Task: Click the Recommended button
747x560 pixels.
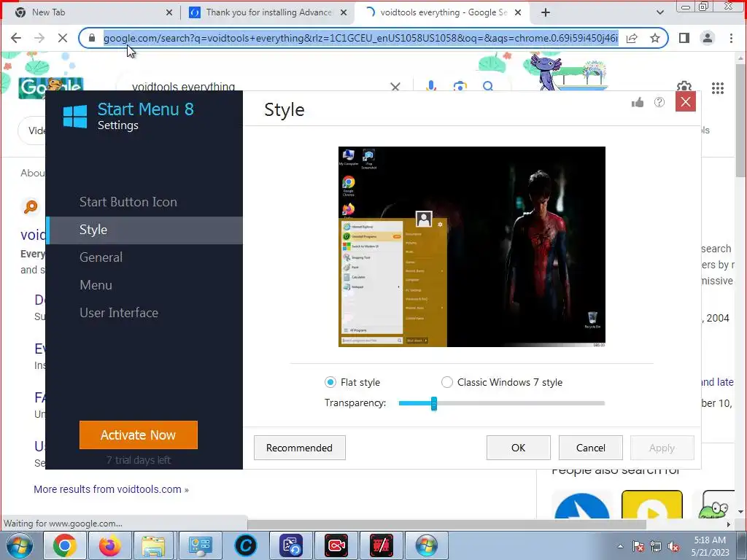Action: (x=299, y=448)
